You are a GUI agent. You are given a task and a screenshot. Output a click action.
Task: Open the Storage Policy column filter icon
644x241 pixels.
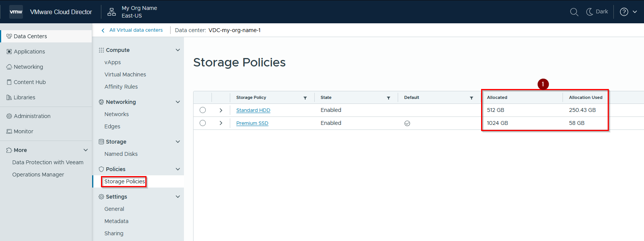[x=305, y=98]
